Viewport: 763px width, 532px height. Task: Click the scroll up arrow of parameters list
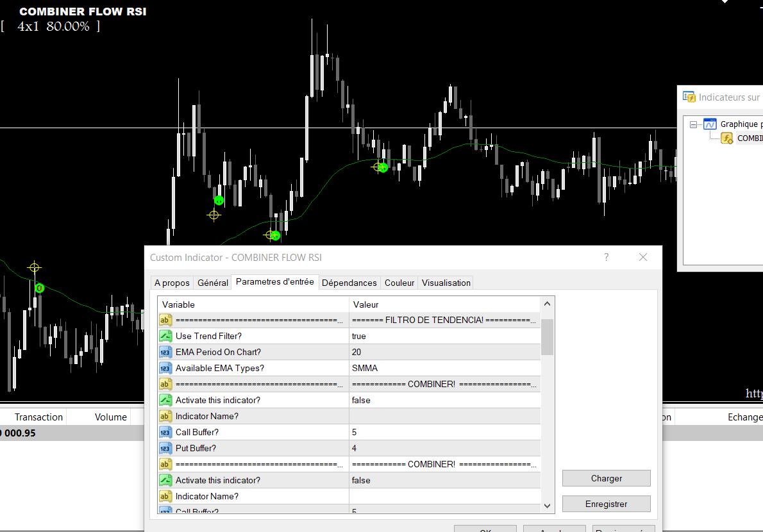point(547,304)
